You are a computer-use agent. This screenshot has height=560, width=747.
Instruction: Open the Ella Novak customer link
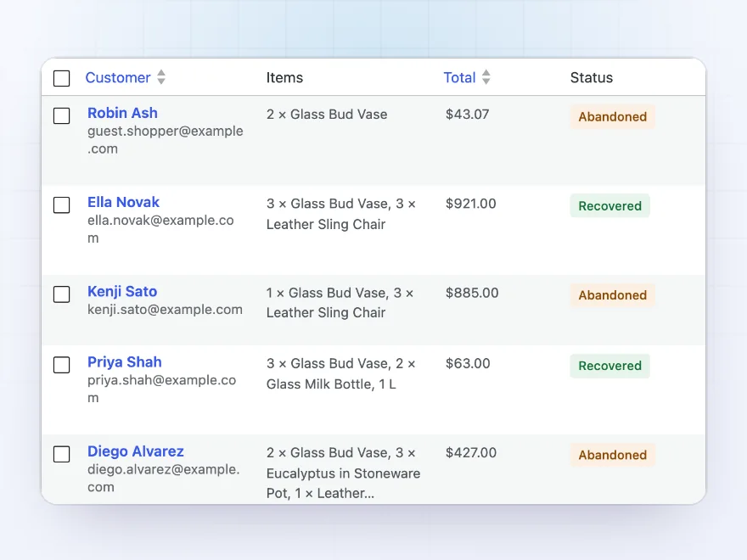tap(123, 202)
